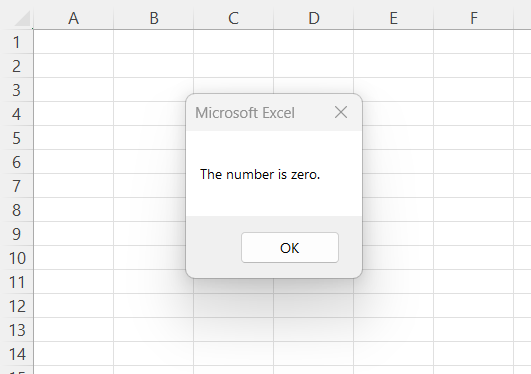This screenshot has height=374, width=531.
Task: Select column C header
Action: coord(234,18)
